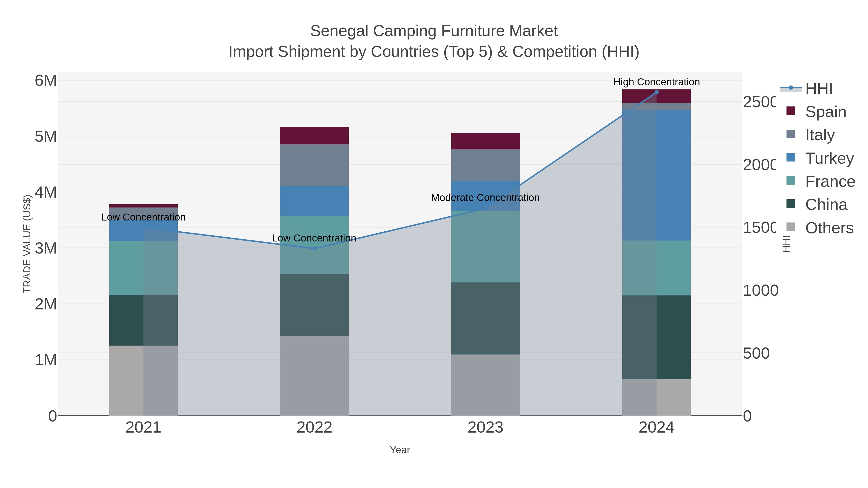
Task: Click the 5M tick on left axis
Action: (x=46, y=137)
